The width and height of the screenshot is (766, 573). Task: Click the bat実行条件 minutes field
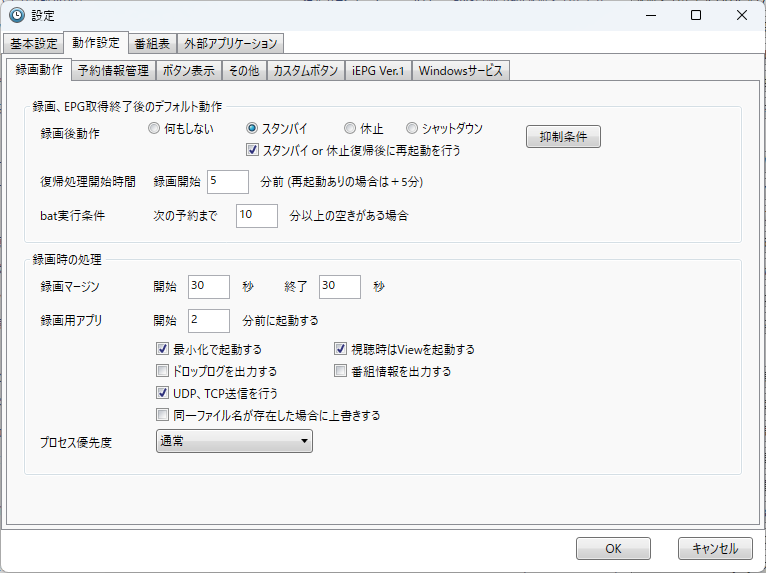tap(257, 216)
